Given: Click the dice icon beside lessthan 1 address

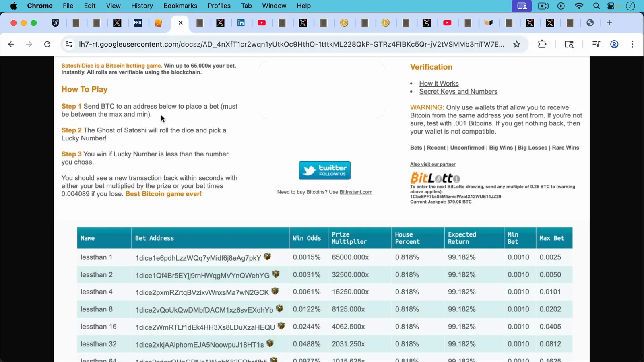Looking at the screenshot, I should pos(267,257).
